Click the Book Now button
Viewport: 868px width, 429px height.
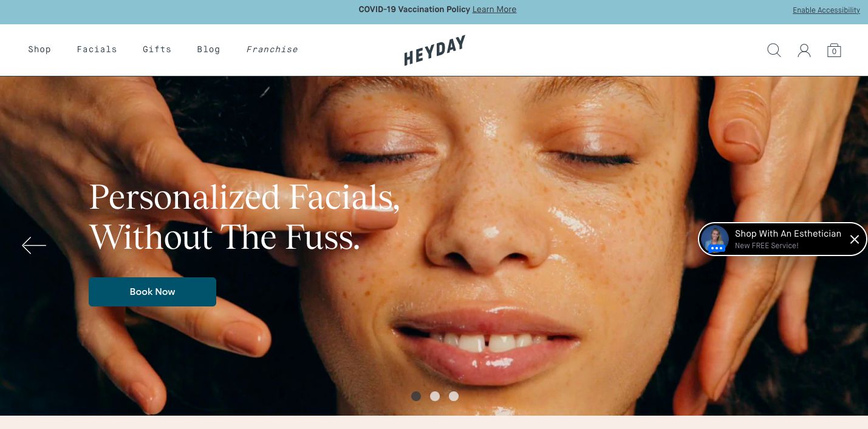coord(152,292)
